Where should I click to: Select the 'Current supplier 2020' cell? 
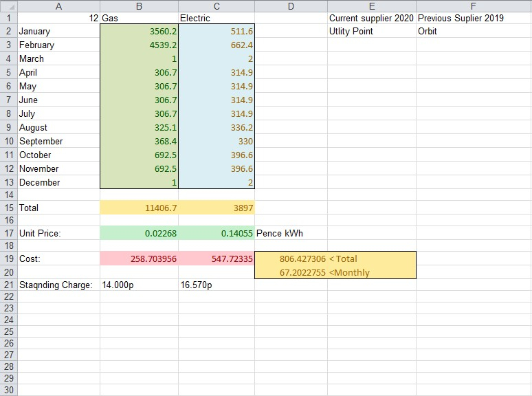point(371,19)
